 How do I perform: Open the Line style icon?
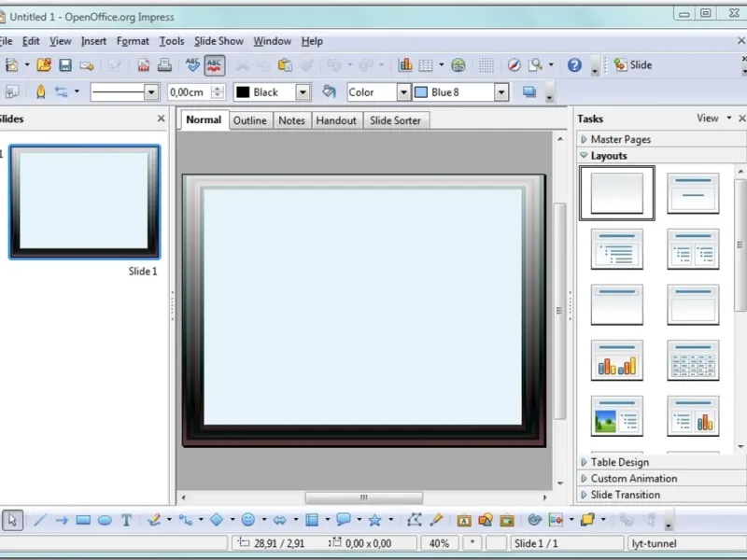[40, 91]
